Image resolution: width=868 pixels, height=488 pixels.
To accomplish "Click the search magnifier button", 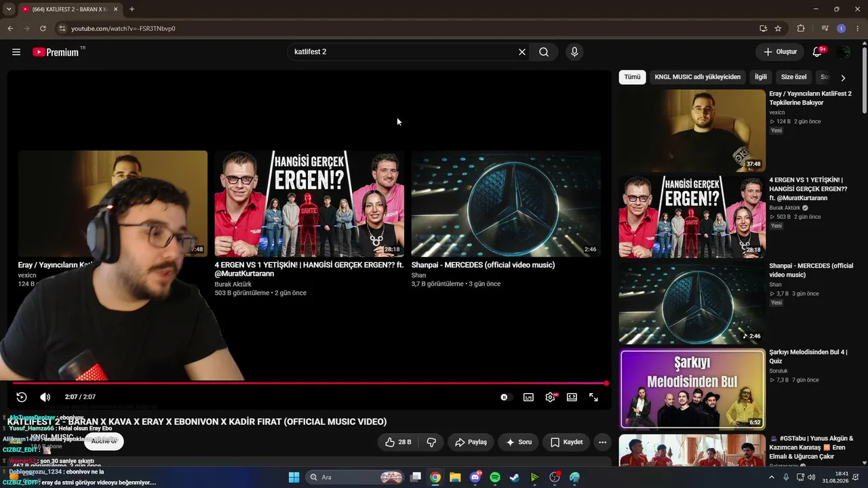I will (x=544, y=52).
